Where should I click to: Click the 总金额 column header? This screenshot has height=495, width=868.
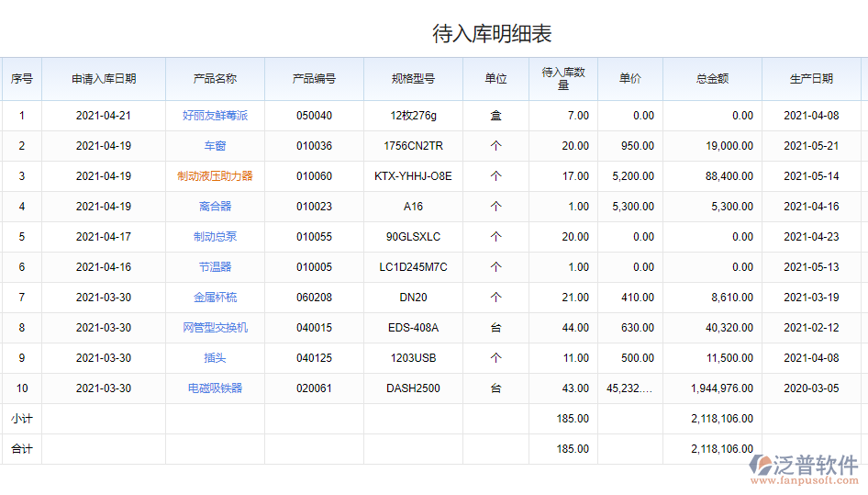[712, 79]
